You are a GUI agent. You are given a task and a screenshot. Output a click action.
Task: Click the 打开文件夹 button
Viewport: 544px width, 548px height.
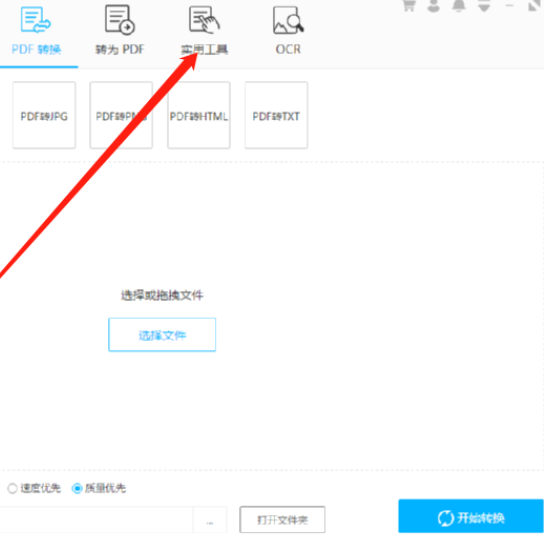tap(282, 520)
